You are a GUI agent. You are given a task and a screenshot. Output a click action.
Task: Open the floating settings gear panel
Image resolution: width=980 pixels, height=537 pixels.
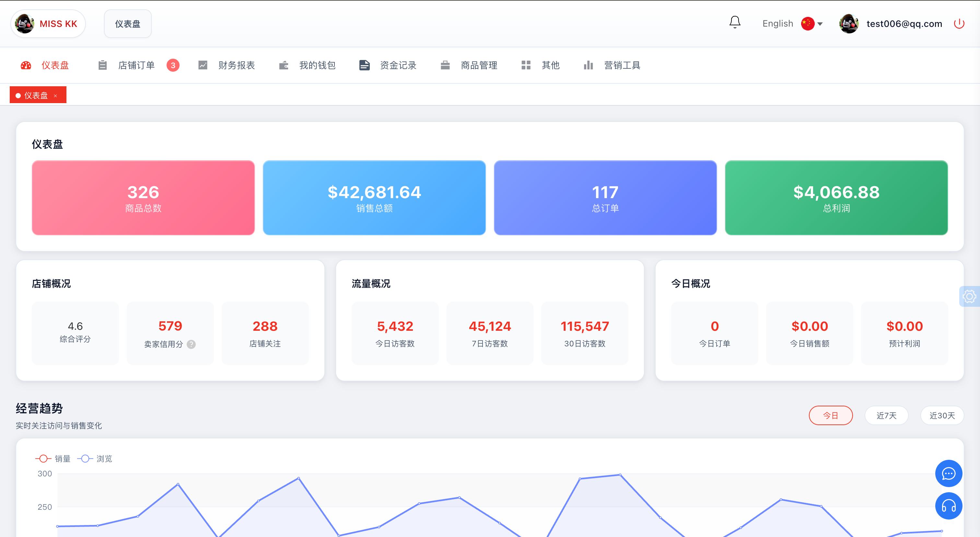[x=969, y=296]
